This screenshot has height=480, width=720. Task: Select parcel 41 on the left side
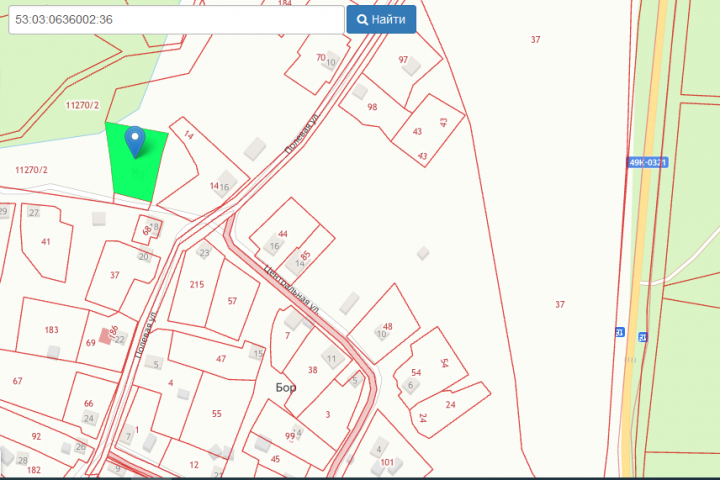coord(46,242)
